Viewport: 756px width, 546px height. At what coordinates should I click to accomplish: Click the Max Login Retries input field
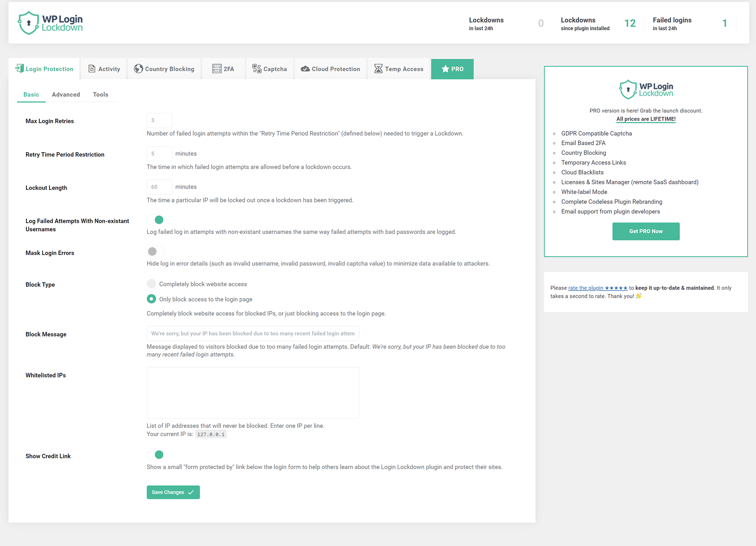(159, 121)
